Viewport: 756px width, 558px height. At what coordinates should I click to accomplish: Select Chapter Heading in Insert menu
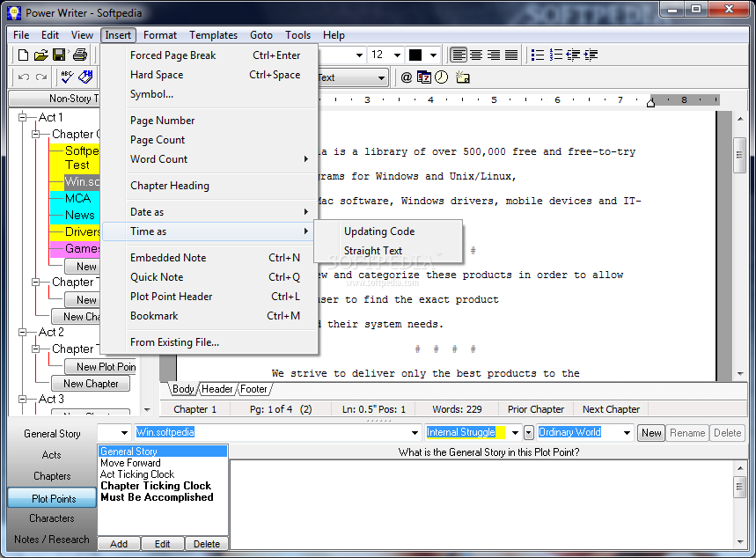209,186
